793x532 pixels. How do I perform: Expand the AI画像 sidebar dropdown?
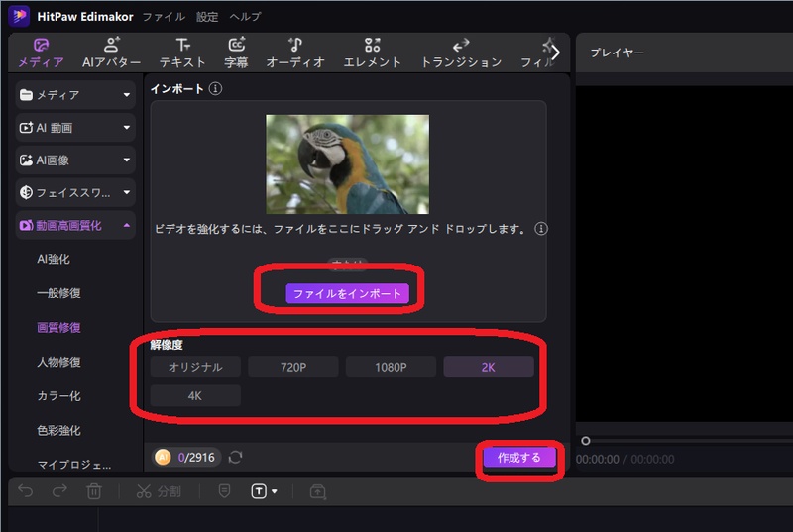click(x=75, y=160)
